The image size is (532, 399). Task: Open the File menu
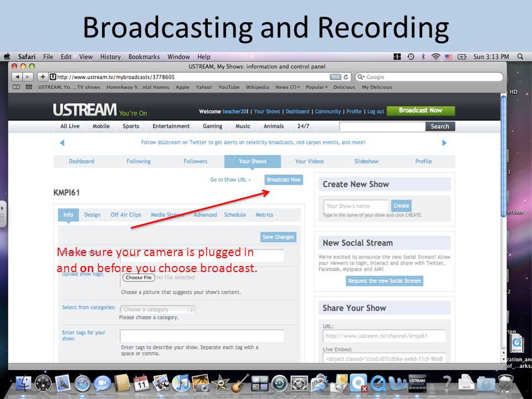(x=48, y=57)
